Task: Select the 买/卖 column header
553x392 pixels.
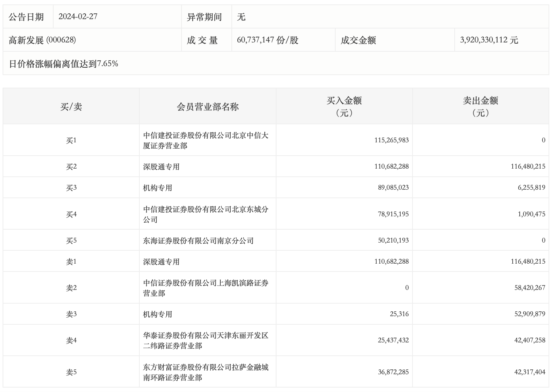Action: click(x=71, y=107)
